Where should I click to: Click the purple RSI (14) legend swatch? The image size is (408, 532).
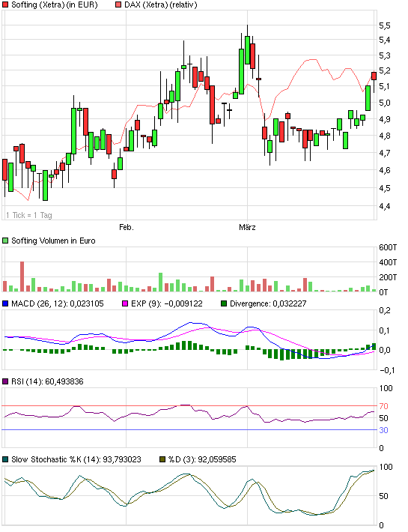pyautogui.click(x=5, y=381)
